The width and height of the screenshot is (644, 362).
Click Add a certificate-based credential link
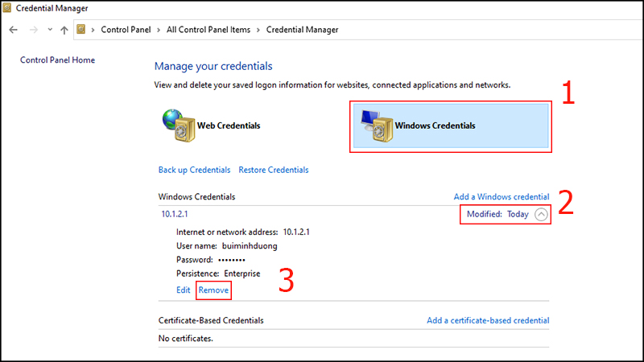tap(488, 320)
